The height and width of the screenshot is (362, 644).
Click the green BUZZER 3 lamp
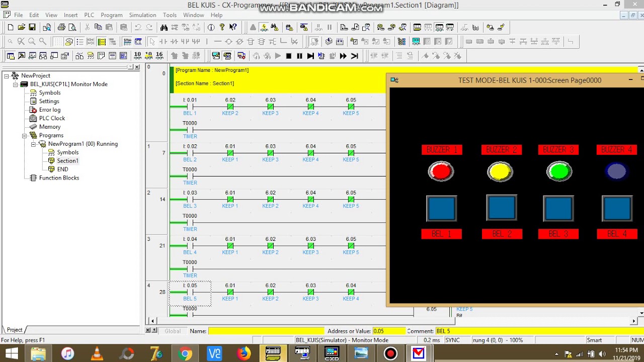coord(559,172)
